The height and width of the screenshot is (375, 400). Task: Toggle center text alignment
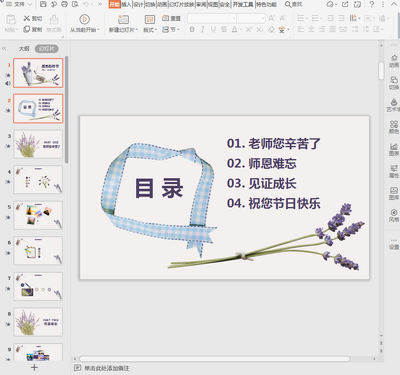pos(311,30)
